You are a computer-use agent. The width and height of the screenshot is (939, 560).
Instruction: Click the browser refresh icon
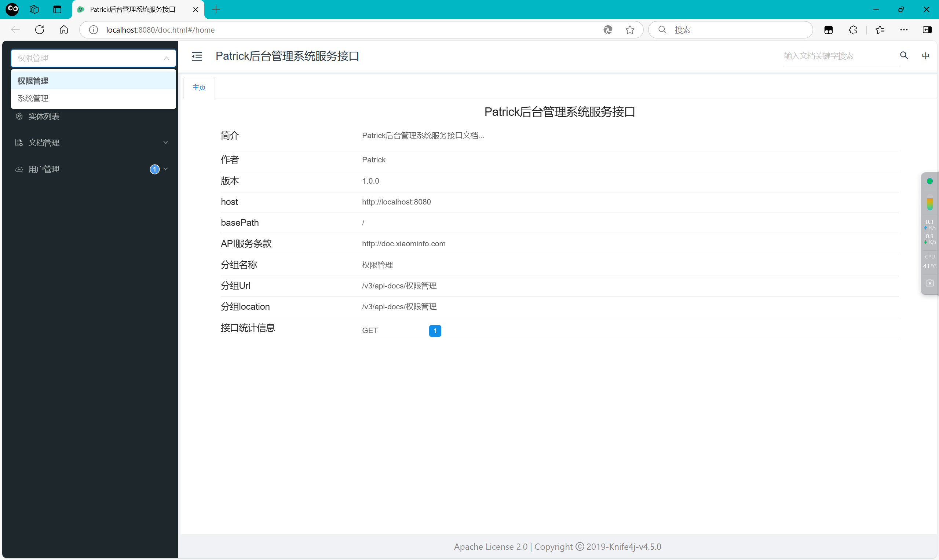tap(40, 30)
